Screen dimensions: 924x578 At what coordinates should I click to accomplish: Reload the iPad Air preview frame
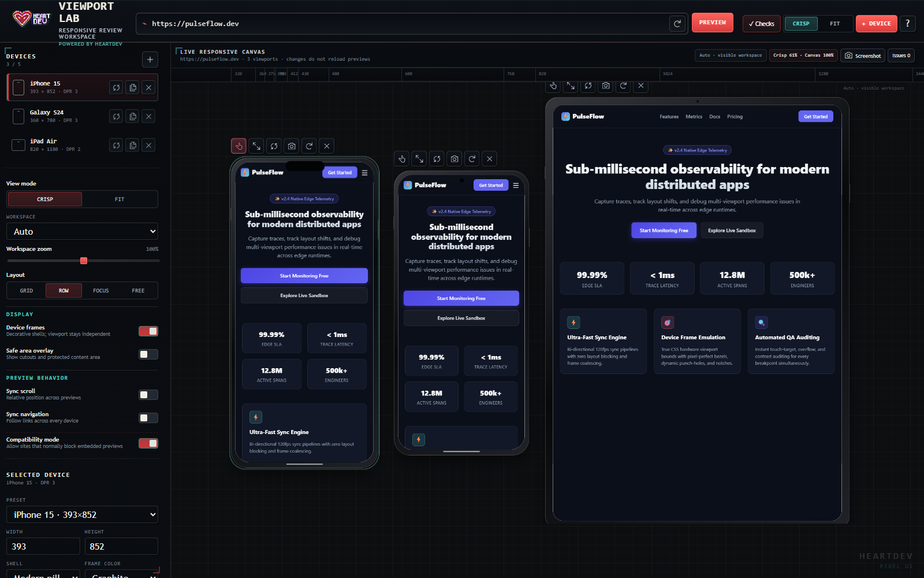624,86
